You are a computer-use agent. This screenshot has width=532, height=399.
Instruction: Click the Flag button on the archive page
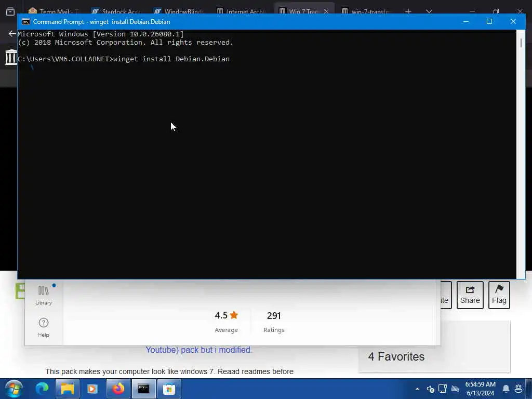pyautogui.click(x=499, y=295)
